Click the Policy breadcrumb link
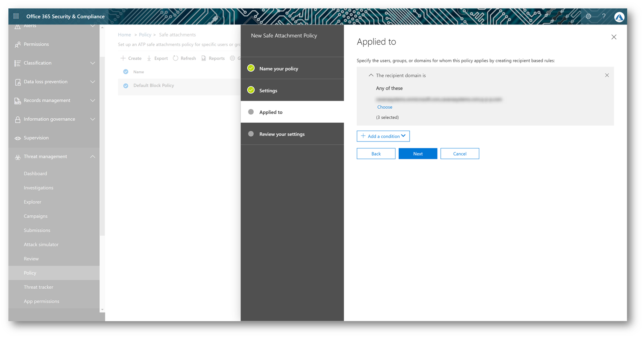 click(145, 35)
